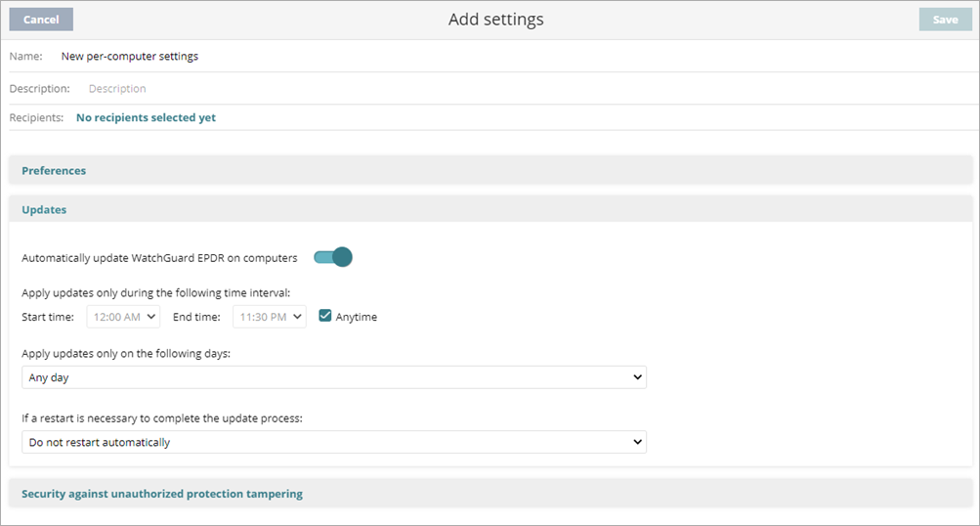Click the Add settings title
The image size is (980, 526).
pos(495,20)
